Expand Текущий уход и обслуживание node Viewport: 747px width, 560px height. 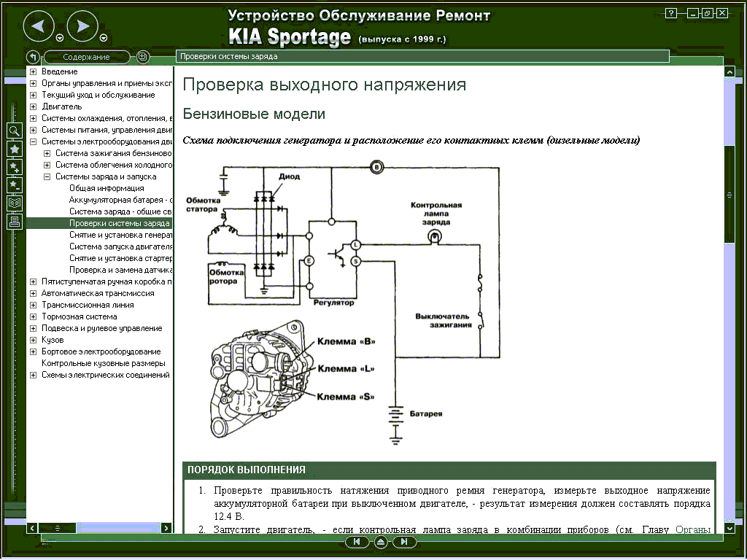click(x=34, y=96)
